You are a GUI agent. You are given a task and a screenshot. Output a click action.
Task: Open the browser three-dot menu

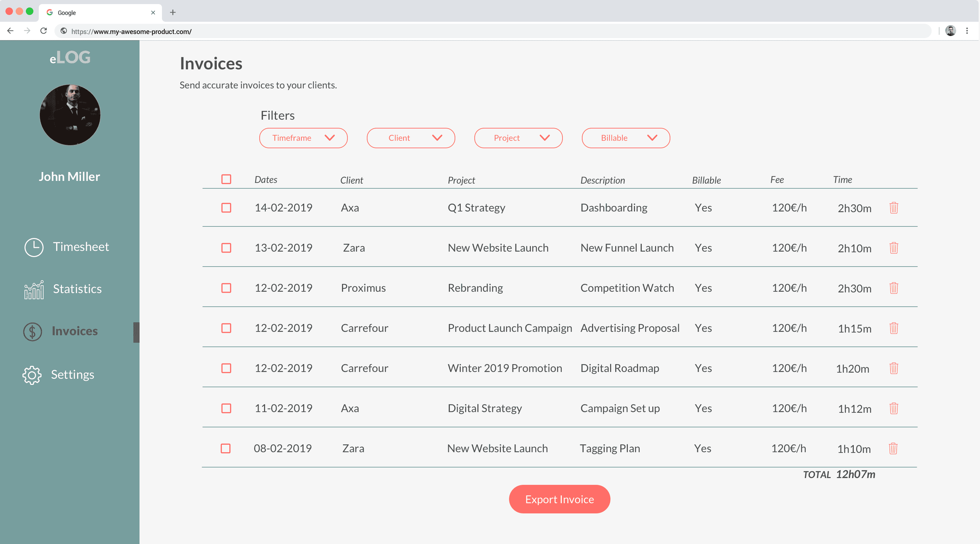coord(967,31)
